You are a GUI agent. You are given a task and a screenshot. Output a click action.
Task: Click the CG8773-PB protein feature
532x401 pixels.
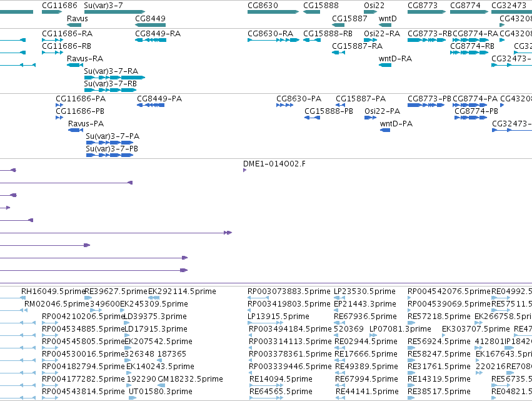click(x=426, y=105)
